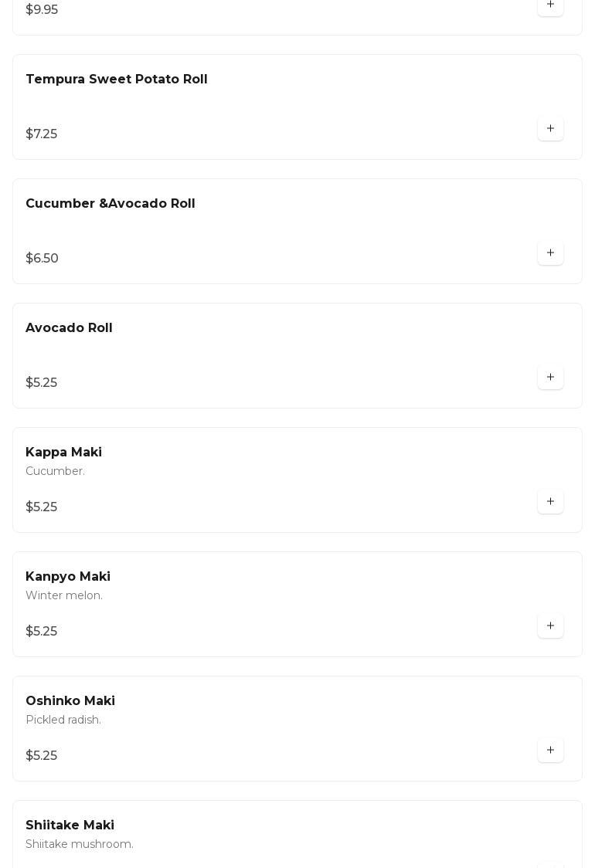Click plus icon for Avocado Roll
Screen dimensions: 595x868
(x=550, y=378)
